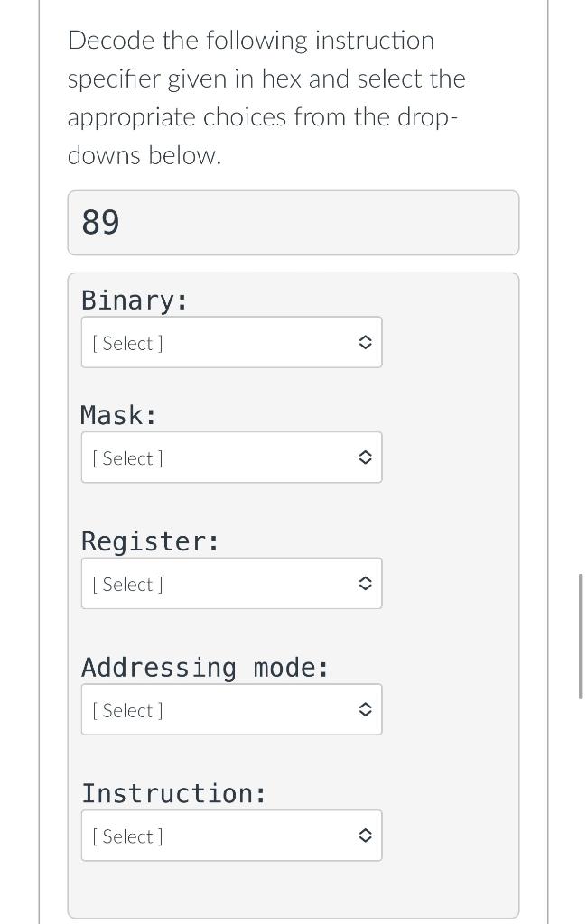Click the Addressing mode dropdown chevron icon

point(365,709)
